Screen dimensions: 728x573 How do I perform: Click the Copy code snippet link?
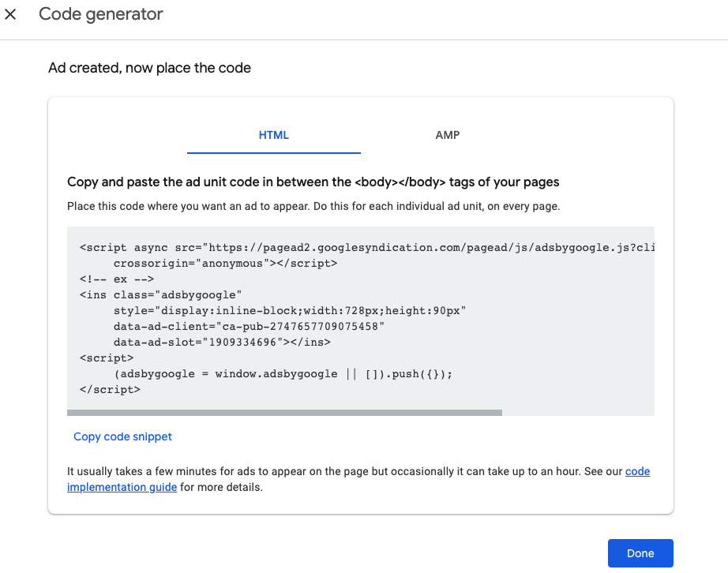tap(122, 436)
